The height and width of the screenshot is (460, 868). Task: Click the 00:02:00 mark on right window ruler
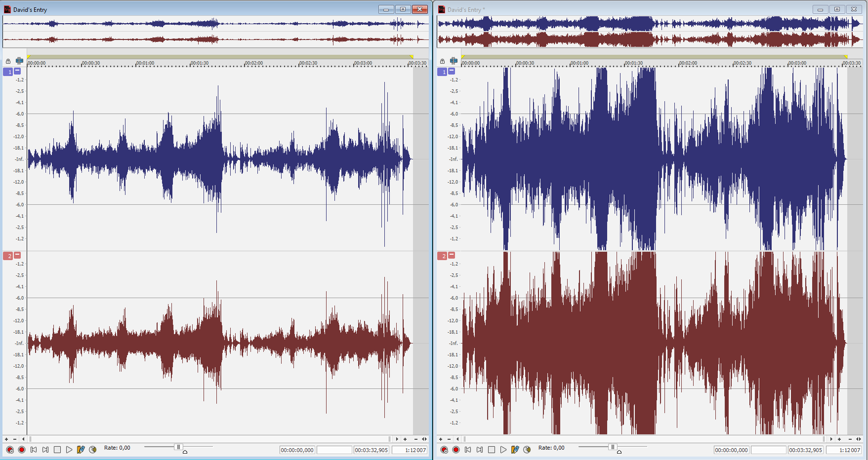(688, 63)
